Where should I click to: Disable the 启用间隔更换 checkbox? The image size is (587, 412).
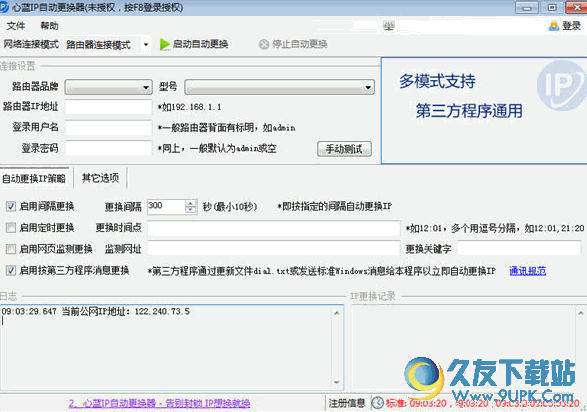point(11,206)
